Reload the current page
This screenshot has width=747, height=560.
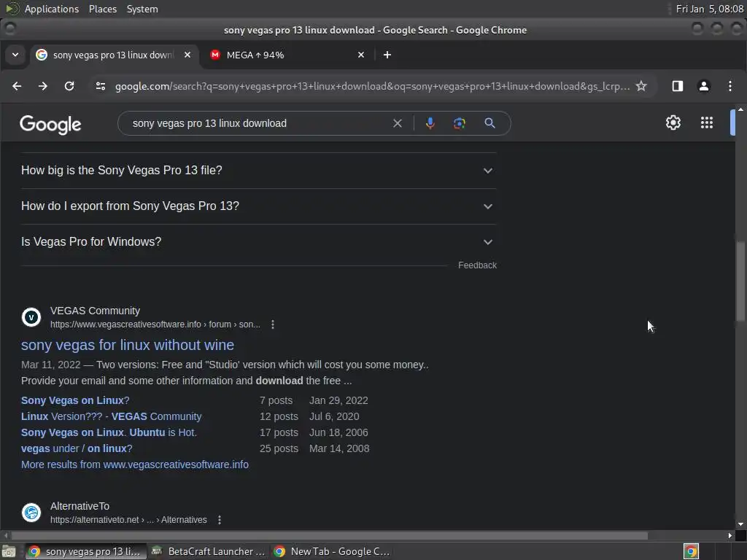click(69, 86)
